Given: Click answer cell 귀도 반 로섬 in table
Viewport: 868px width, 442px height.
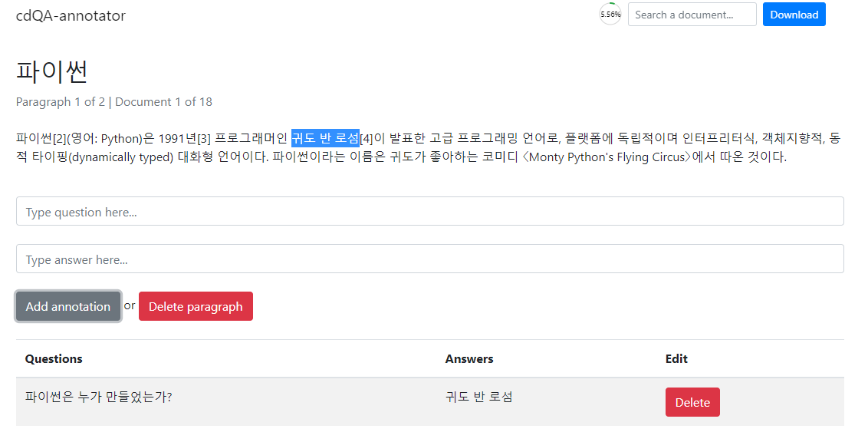Looking at the screenshot, I should click(x=478, y=397).
